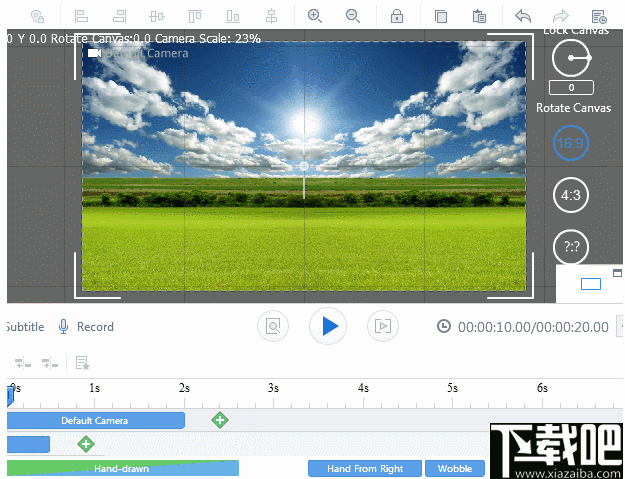Click the Subtitle button
Viewport: 625px width, 479px height.
(x=25, y=327)
